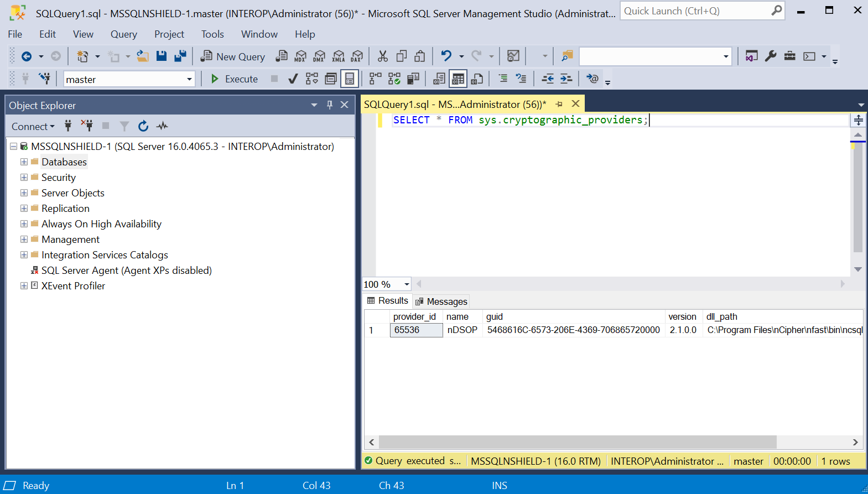The image size is (868, 494).
Task: Open the Tools menu
Action: tap(212, 34)
